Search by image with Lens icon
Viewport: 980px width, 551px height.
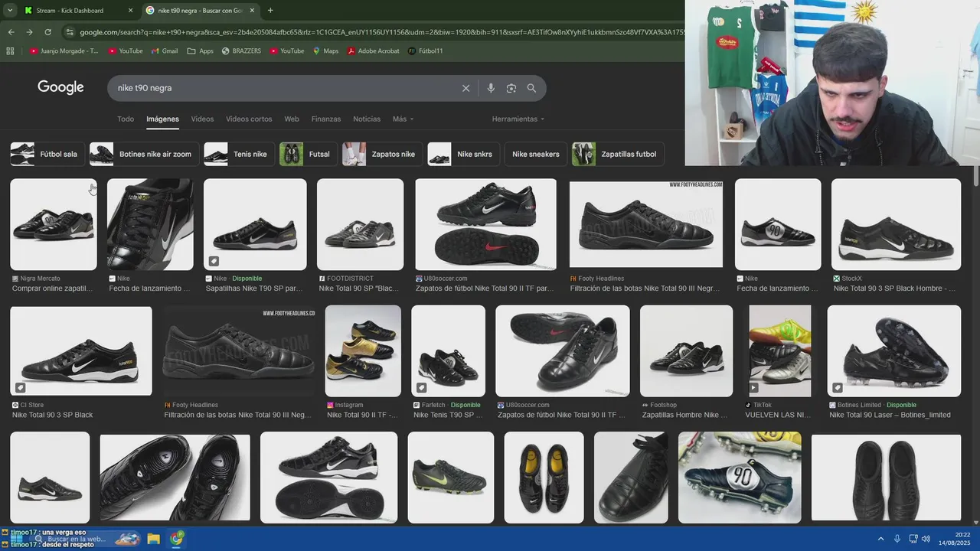(x=511, y=88)
